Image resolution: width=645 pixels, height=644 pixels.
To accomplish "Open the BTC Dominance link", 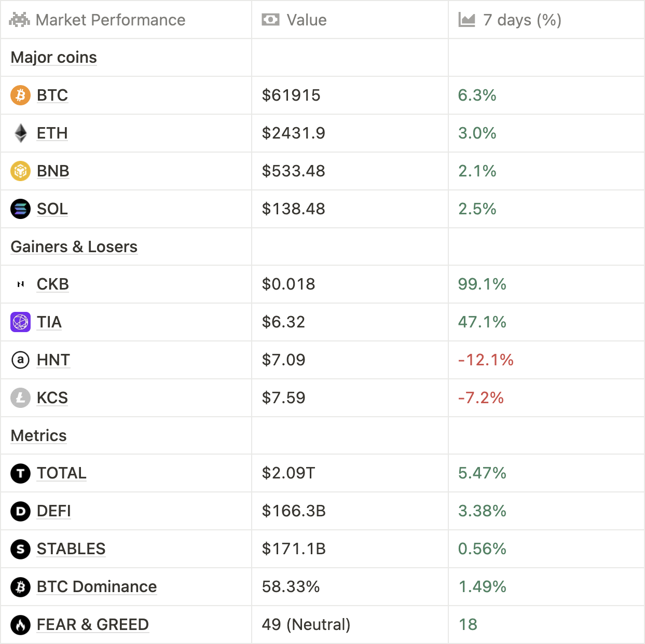I will (x=97, y=587).
